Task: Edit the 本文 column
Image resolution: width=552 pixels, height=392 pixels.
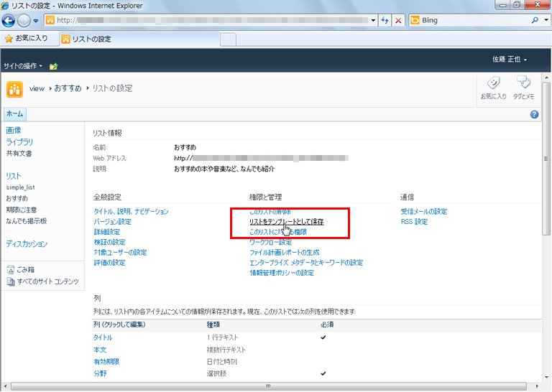Action: coord(100,350)
